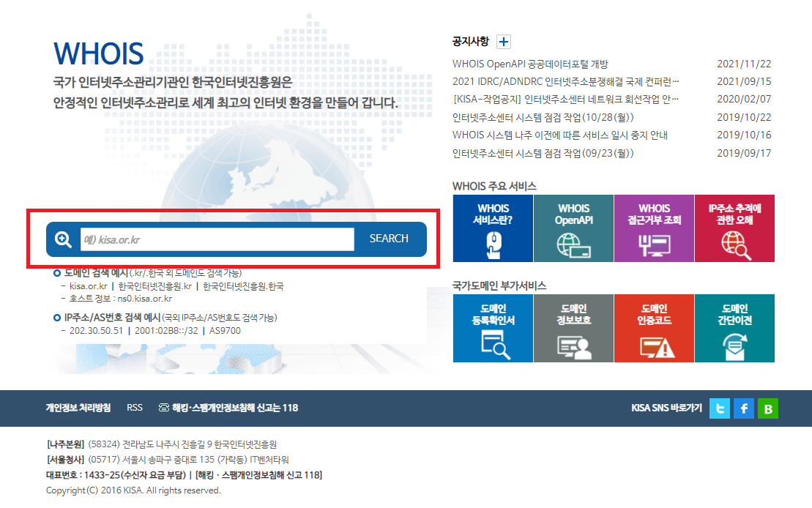Open the 도메인 등록확인서 tile
The image size is (812, 508).
point(493,329)
